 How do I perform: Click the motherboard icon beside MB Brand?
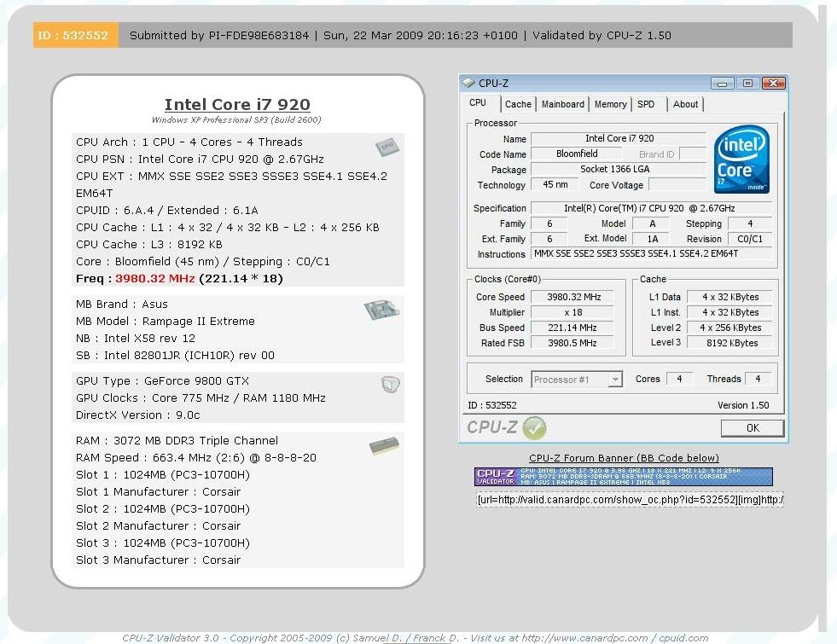point(381,309)
